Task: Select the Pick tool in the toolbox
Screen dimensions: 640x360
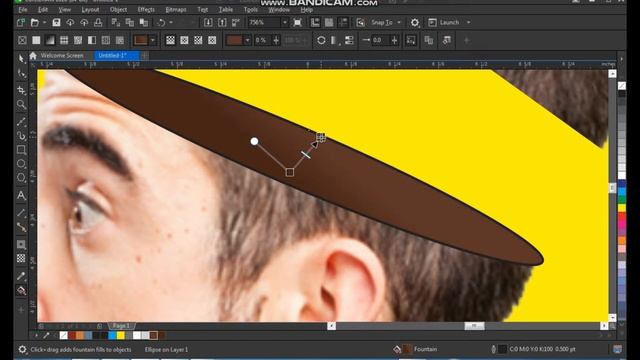Action: (21, 59)
